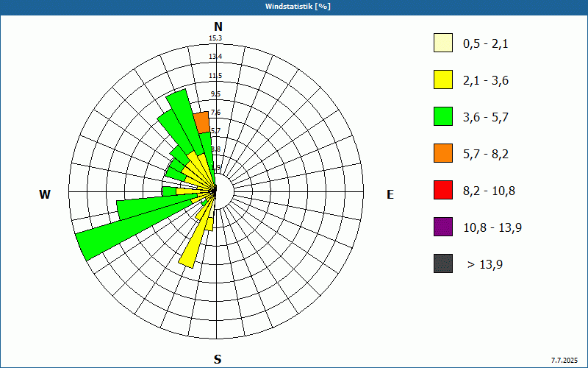The width and height of the screenshot is (588, 368).
Task: Click the S compass label
Action: click(218, 360)
